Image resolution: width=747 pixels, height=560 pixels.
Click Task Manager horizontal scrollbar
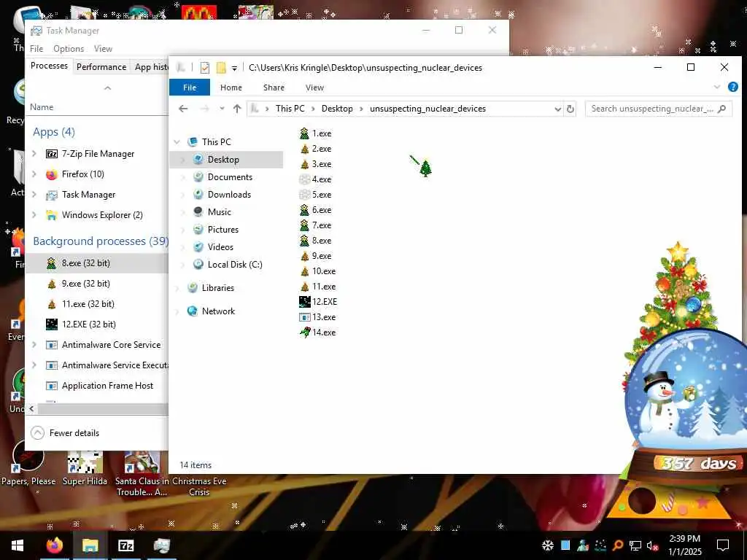coord(102,409)
